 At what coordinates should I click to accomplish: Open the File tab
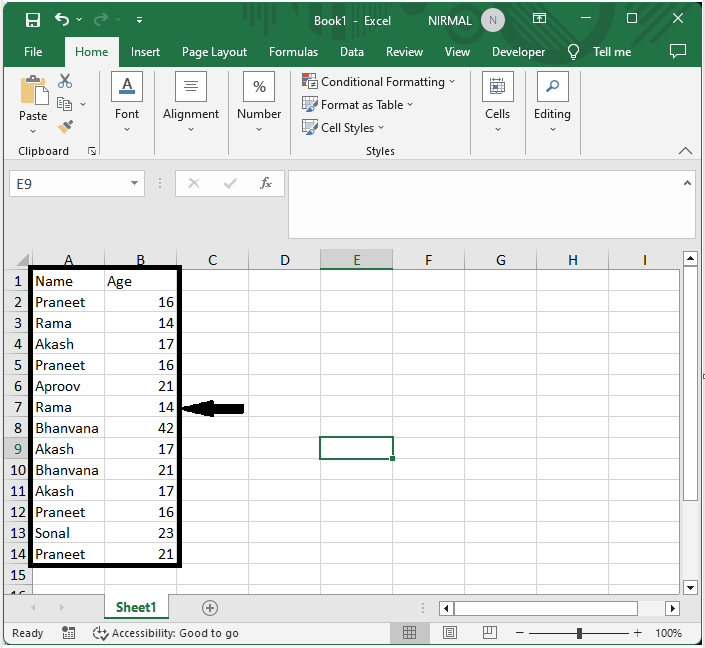[x=33, y=52]
